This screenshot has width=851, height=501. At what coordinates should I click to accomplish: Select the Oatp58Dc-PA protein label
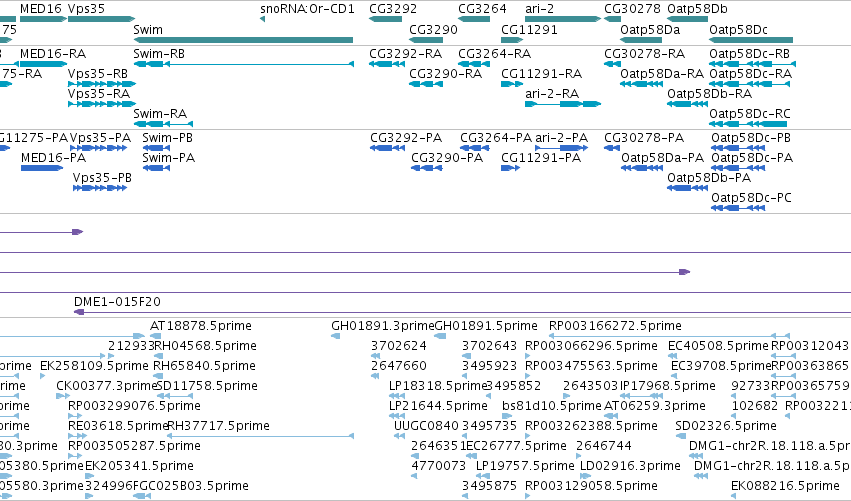click(x=752, y=158)
